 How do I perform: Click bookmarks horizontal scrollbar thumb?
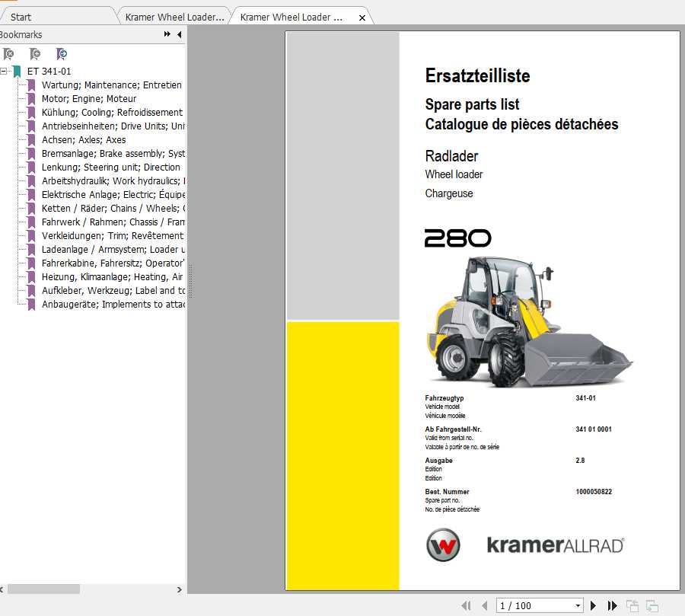[43, 589]
